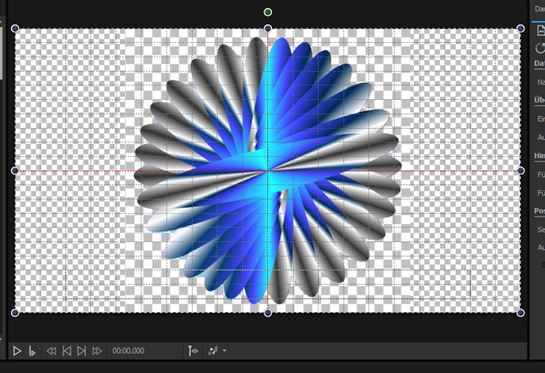The height and width of the screenshot is (373, 545).
Task: Start playback with the Play button
Action: (x=16, y=351)
